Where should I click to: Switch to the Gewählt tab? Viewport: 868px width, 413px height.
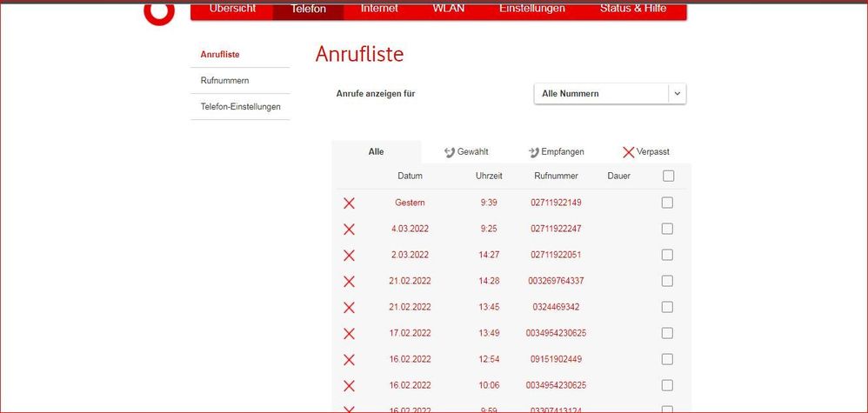click(466, 151)
